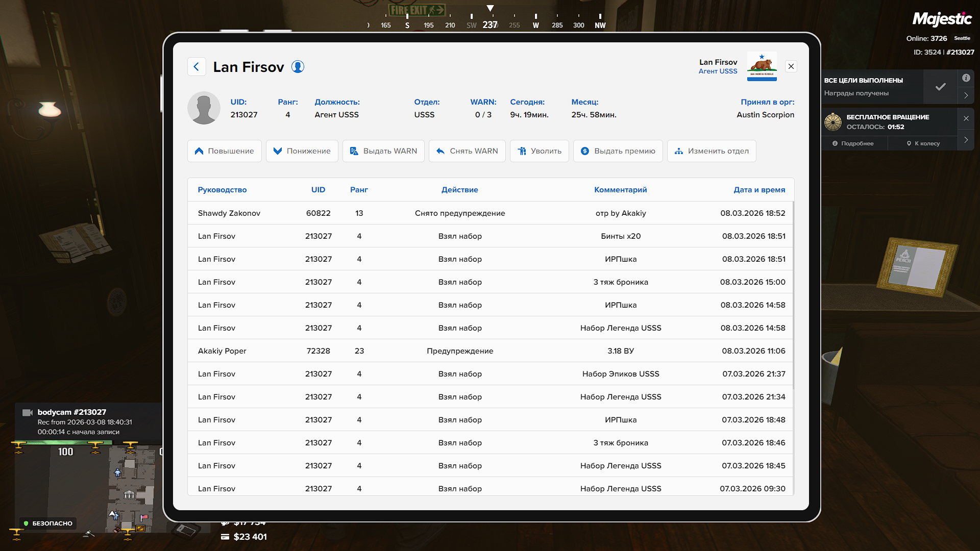
Task: Click the info icon on goals panel
Action: click(966, 78)
